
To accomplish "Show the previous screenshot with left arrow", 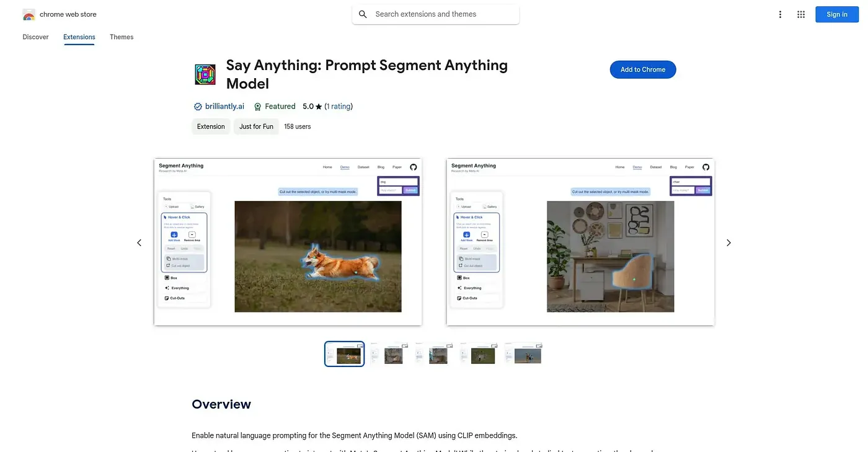I will (x=139, y=242).
